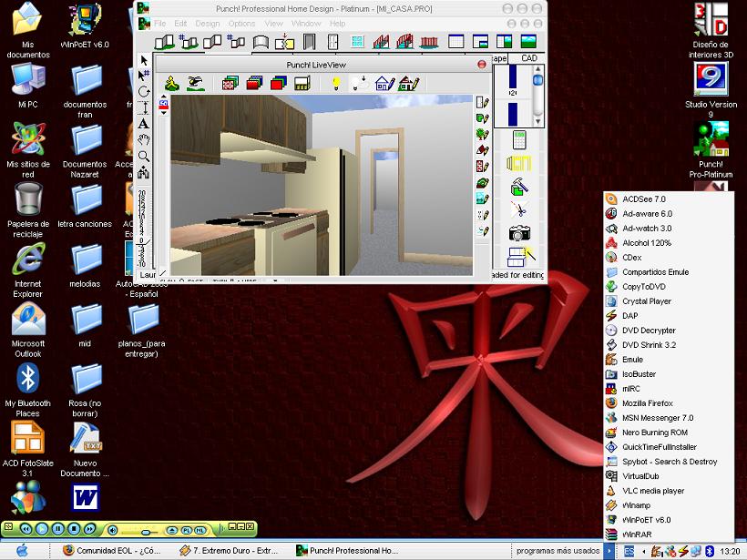The height and width of the screenshot is (560, 747).
Task: Select the rotate tool in the left toolbar
Action: pyautogui.click(x=143, y=91)
